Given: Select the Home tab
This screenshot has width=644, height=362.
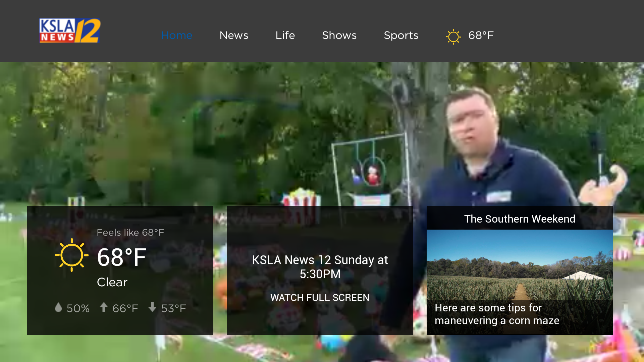Looking at the screenshot, I should point(177,36).
